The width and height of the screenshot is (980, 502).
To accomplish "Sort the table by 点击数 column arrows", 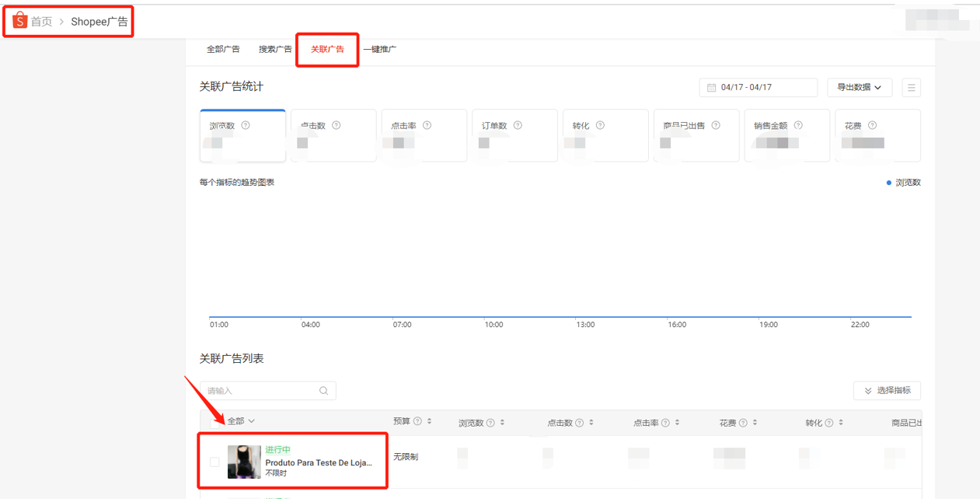I will [591, 423].
